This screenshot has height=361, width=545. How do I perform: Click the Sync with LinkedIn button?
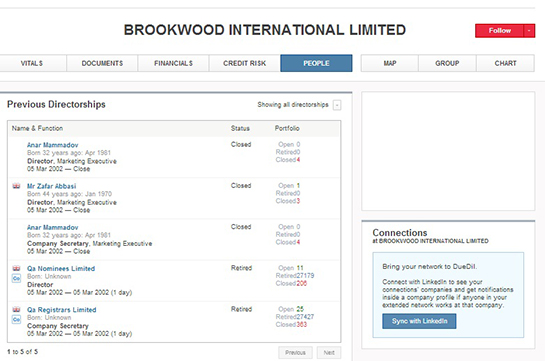pos(419,321)
